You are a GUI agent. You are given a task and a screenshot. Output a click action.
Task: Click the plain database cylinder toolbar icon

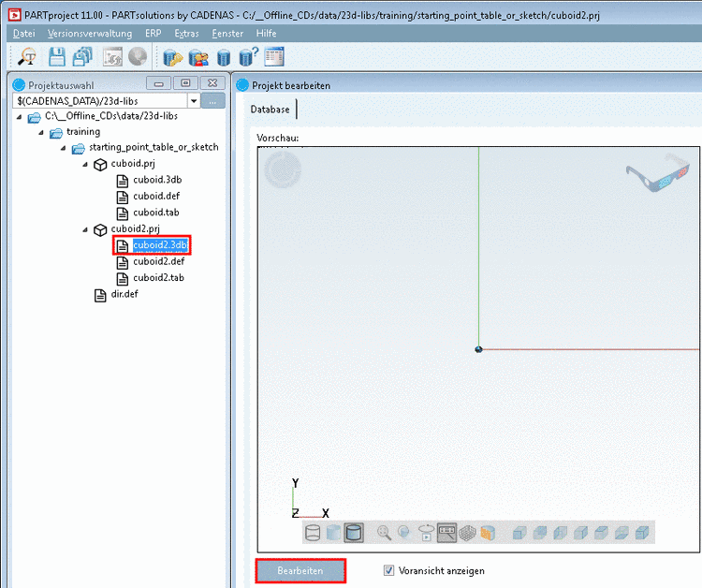pos(224,58)
